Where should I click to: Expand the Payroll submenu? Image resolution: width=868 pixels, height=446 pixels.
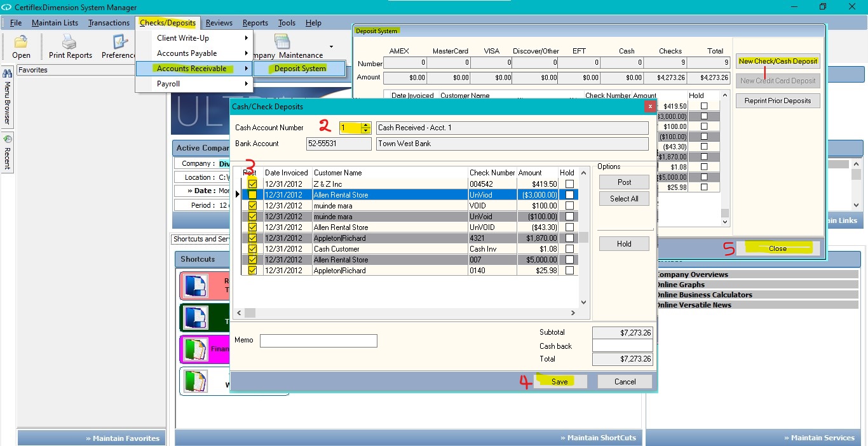[246, 84]
